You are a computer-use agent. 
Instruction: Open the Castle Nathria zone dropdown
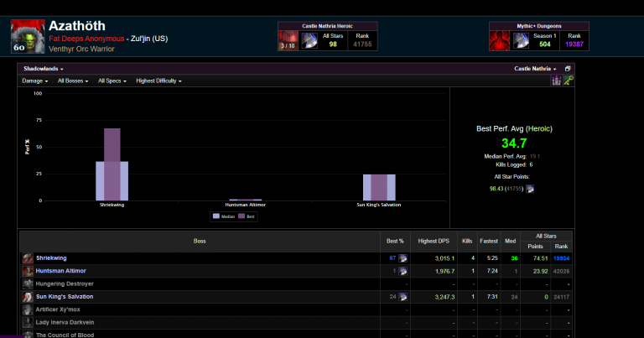pyautogui.click(x=536, y=69)
